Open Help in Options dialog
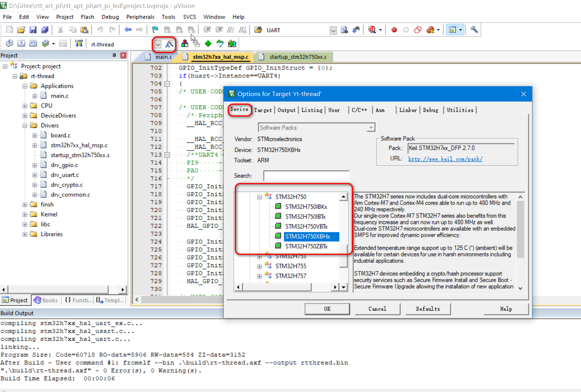581x392 pixels. [x=506, y=309]
